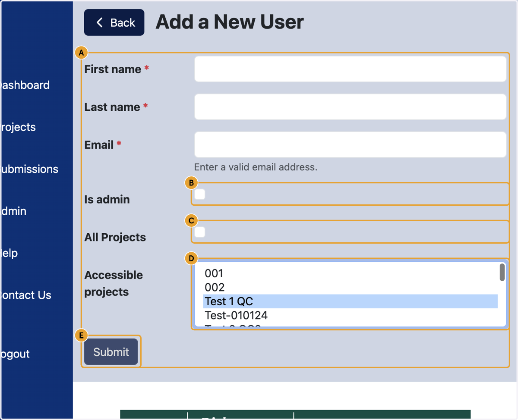
Task: Choose project 002 from the list
Action: click(x=350, y=288)
